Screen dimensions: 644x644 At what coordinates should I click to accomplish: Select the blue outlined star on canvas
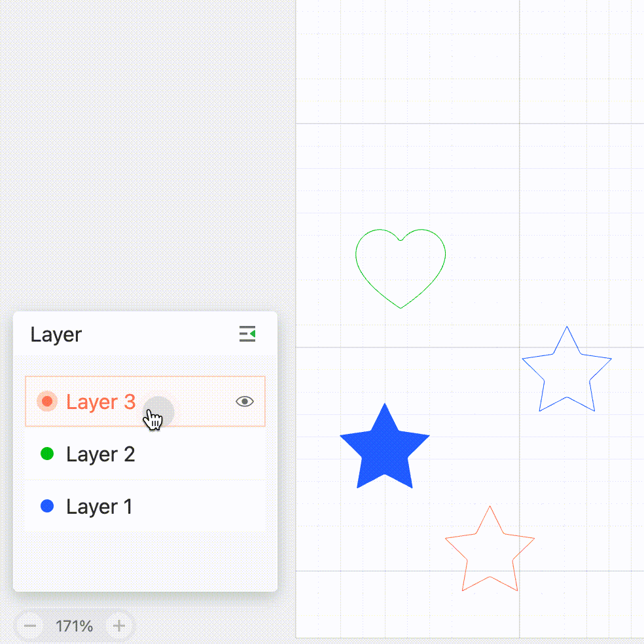pyautogui.click(x=567, y=369)
